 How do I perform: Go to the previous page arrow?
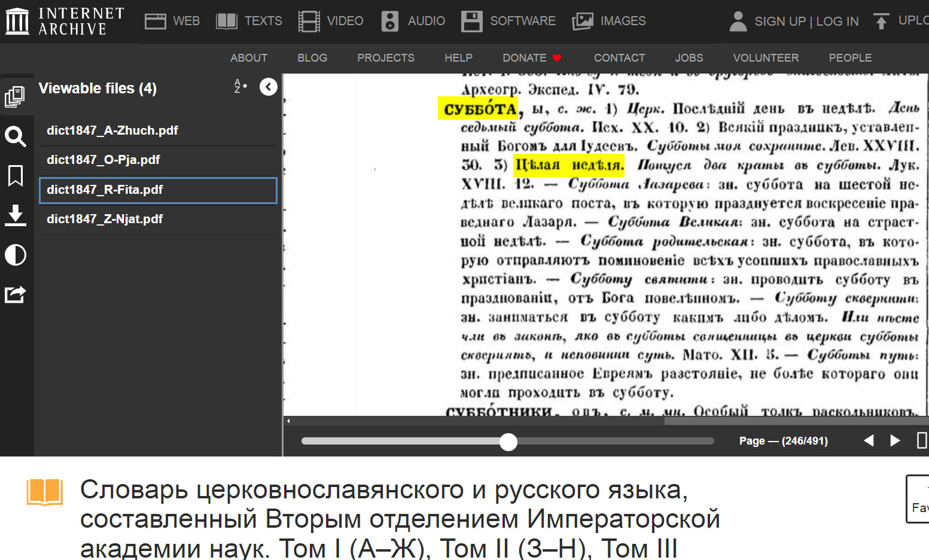[869, 441]
